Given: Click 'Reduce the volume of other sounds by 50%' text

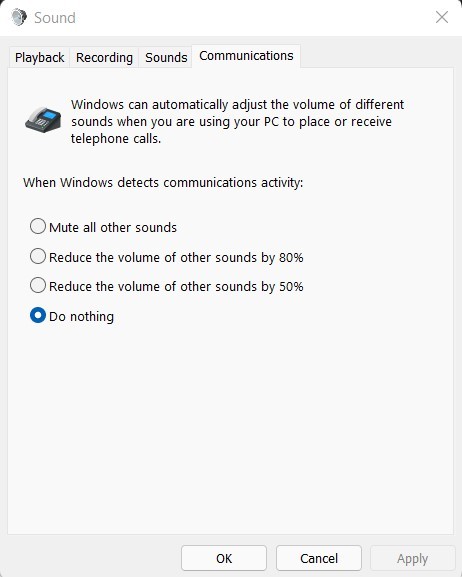Looking at the screenshot, I should pos(176,286).
